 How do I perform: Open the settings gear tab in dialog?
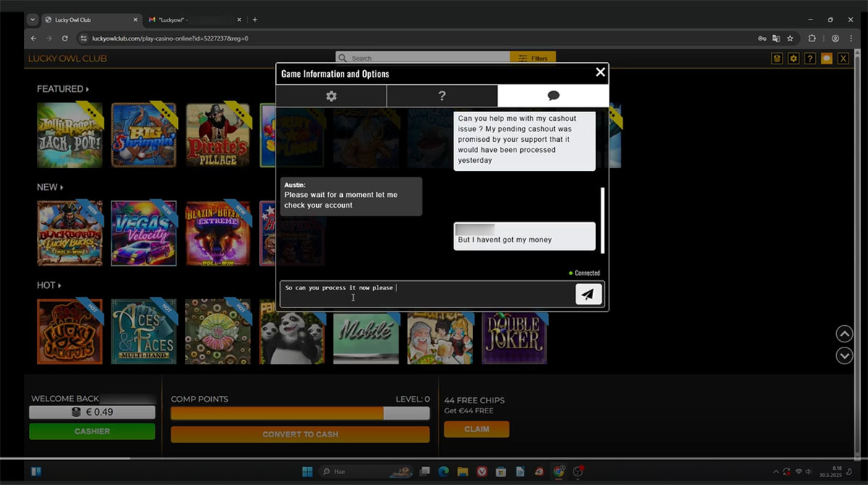coord(331,96)
